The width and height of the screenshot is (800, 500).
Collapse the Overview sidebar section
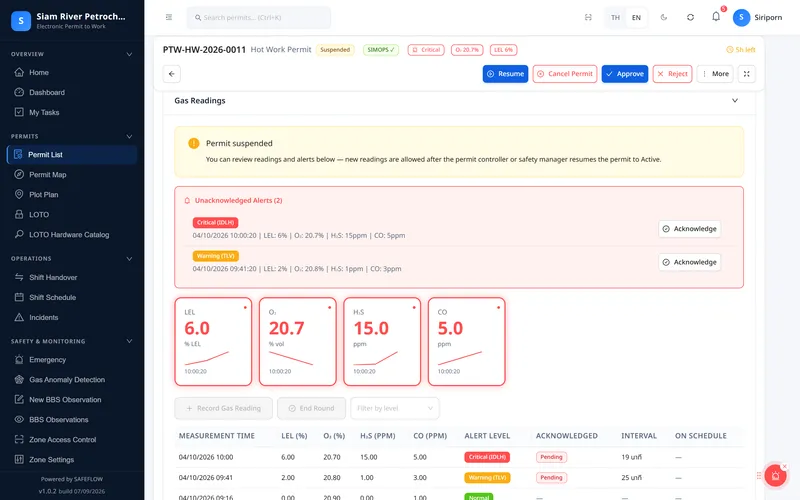[129, 54]
